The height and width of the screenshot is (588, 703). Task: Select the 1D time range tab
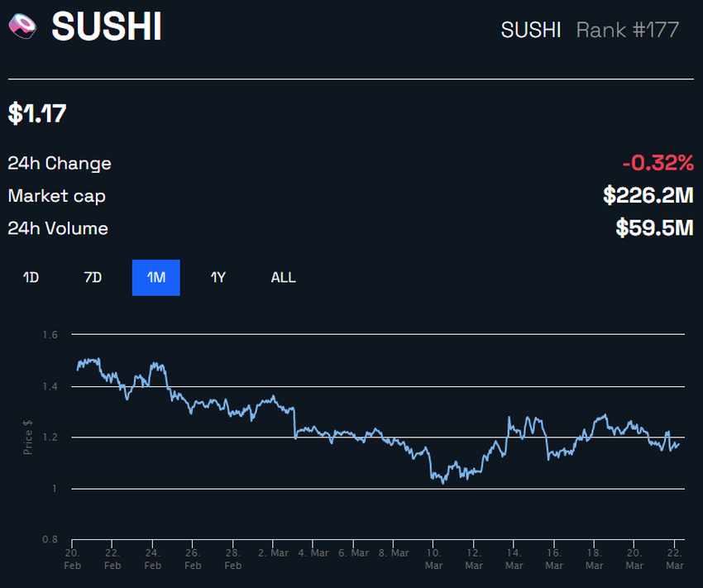31,277
